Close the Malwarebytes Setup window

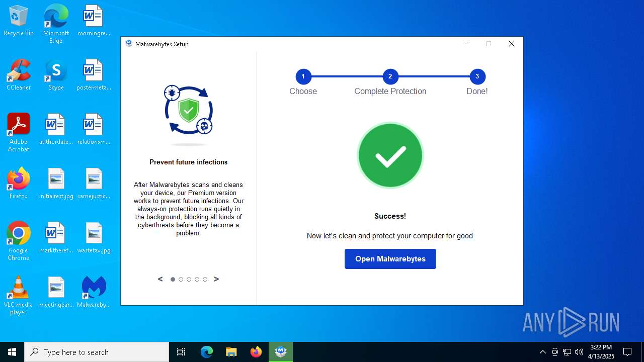512,44
